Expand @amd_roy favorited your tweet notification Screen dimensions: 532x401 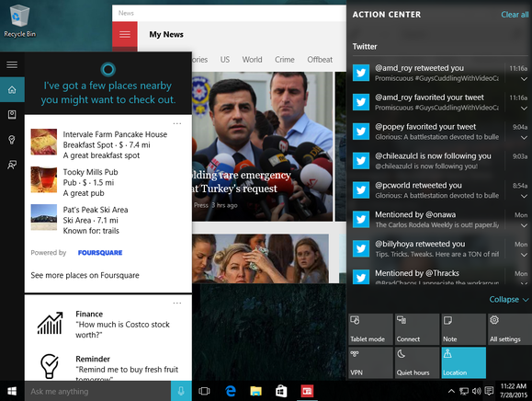coord(524,109)
